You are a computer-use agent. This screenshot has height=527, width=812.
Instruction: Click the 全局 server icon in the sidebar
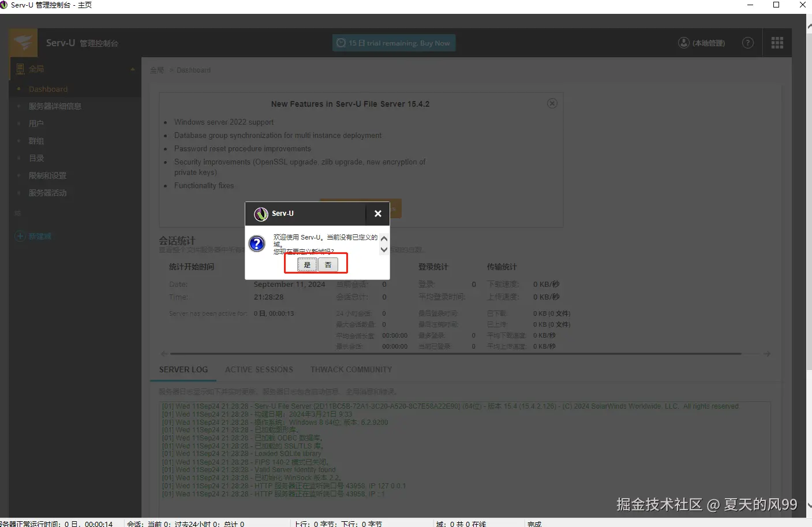tap(20, 69)
